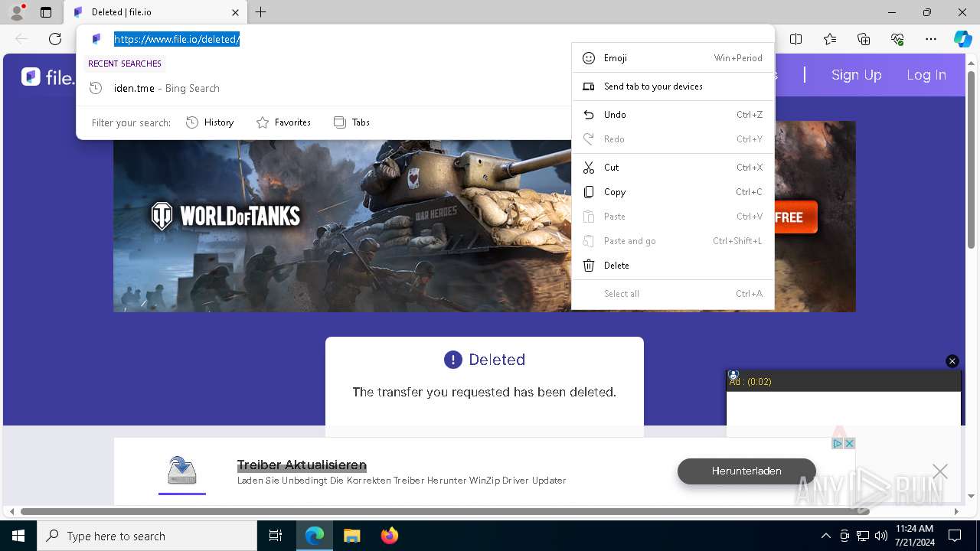Open the clock showing 11:24 AM
Viewport: 980px width, 551px height.
point(914,535)
